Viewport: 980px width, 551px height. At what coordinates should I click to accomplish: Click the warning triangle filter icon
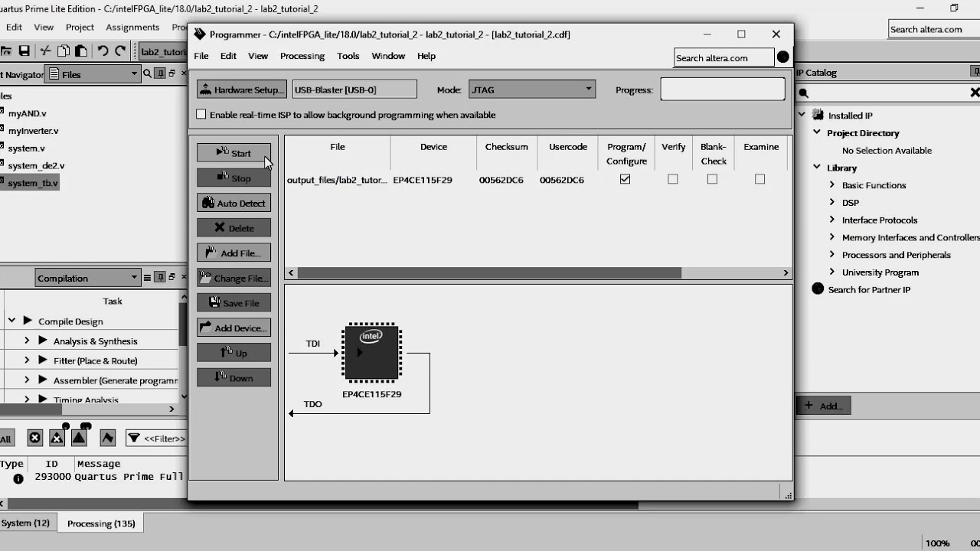point(79,438)
